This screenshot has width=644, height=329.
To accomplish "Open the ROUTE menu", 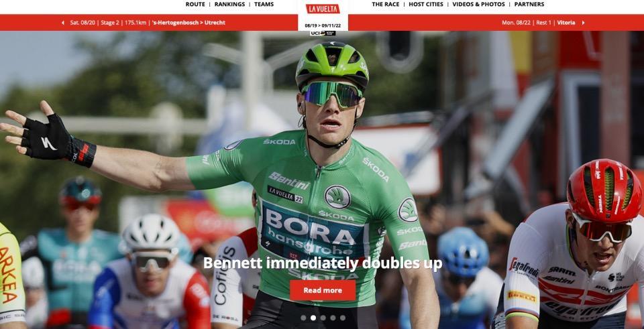I will pyautogui.click(x=195, y=5).
